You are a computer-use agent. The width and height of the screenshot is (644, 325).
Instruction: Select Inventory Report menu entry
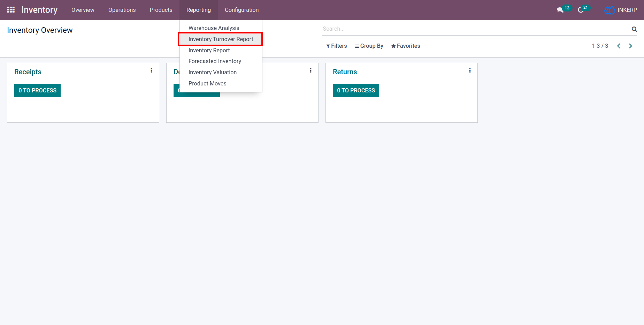pyautogui.click(x=221, y=50)
